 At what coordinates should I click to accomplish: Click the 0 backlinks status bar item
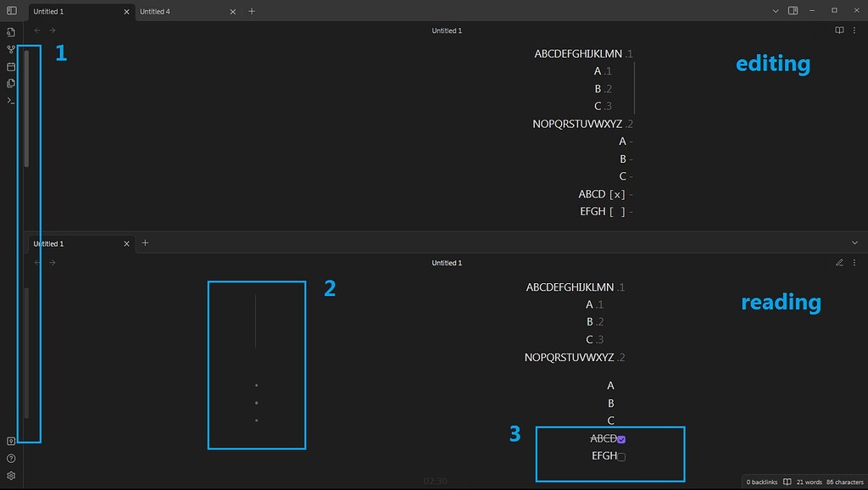point(760,482)
